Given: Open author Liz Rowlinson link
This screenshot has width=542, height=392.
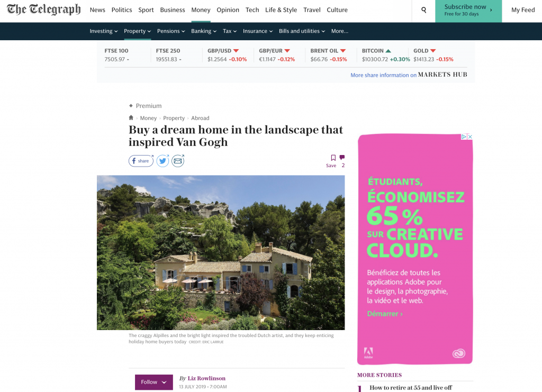Looking at the screenshot, I should pos(206,378).
